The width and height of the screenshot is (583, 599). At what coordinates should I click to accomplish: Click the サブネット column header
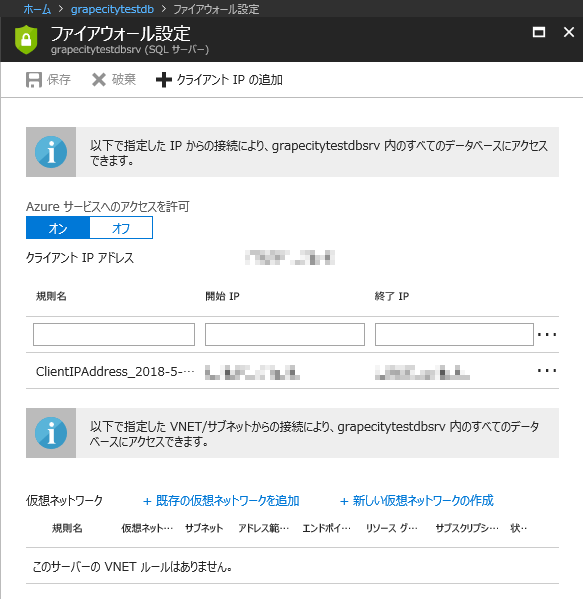[x=204, y=528]
